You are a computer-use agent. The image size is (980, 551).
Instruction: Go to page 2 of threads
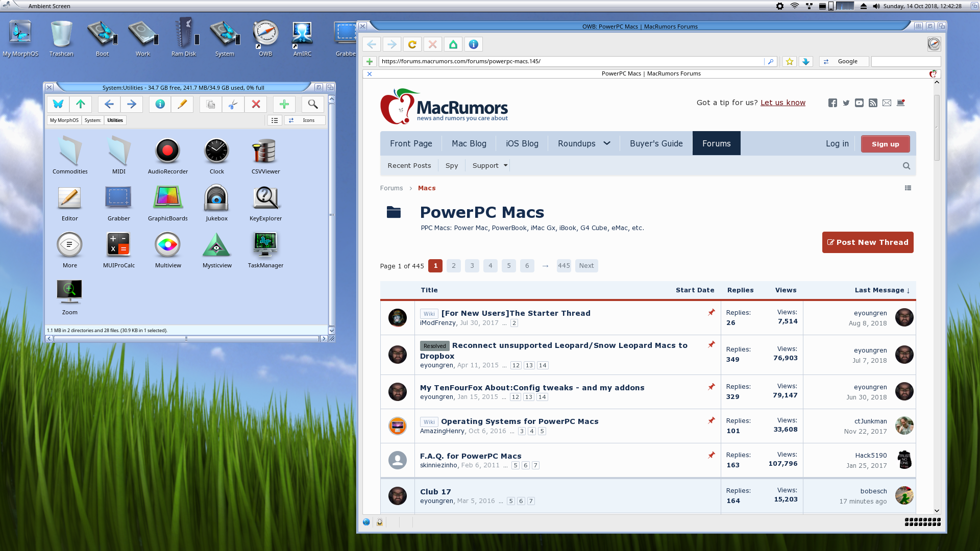(x=453, y=266)
